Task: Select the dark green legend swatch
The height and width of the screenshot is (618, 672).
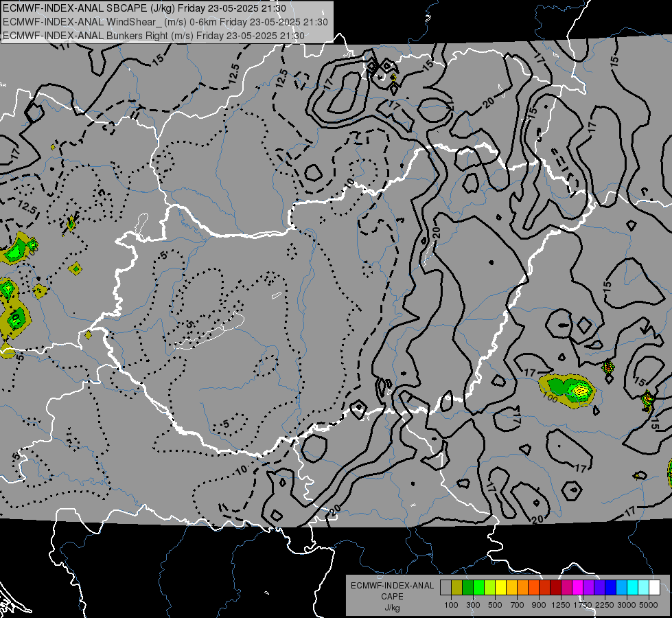Action: 467,588
